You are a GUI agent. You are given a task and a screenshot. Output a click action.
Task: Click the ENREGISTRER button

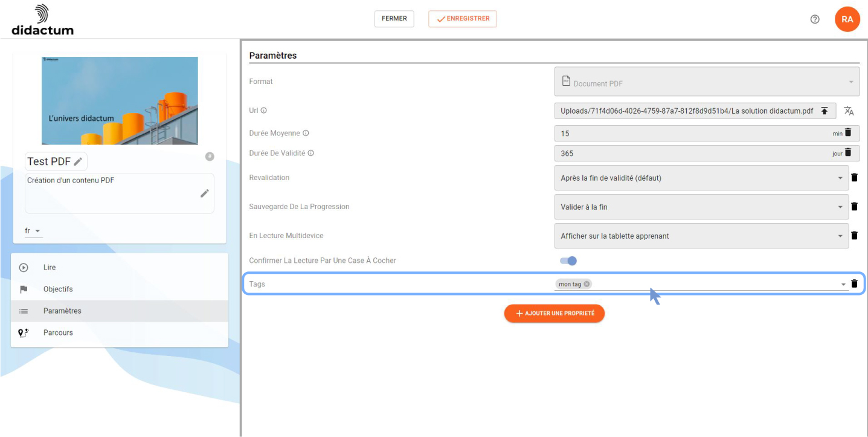pyautogui.click(x=463, y=19)
